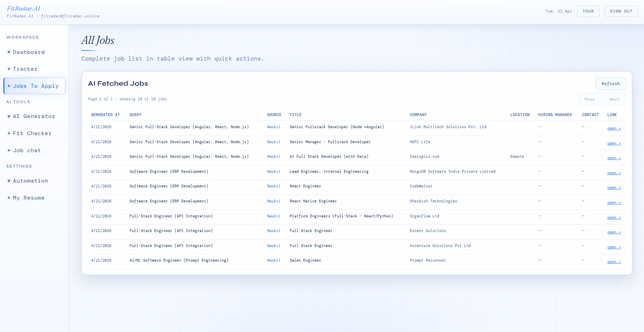Viewport: 644px width, 332px height.
Task: Click the LOCATION column header
Action: pos(520,115)
